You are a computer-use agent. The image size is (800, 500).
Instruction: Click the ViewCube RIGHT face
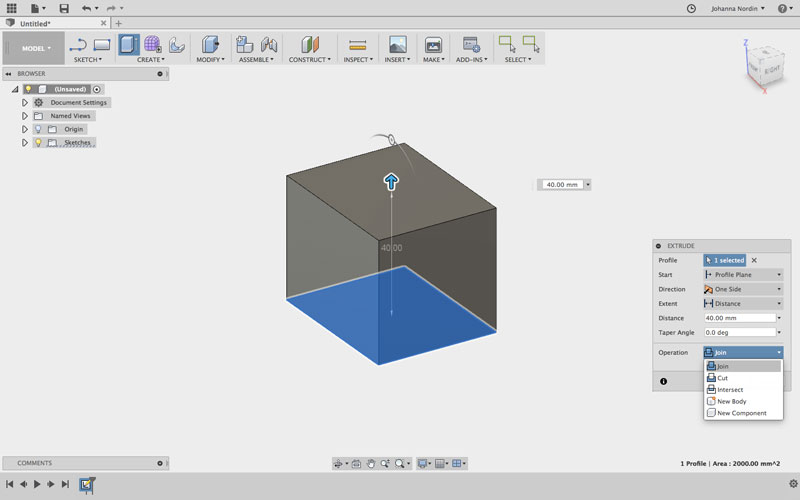(772, 69)
